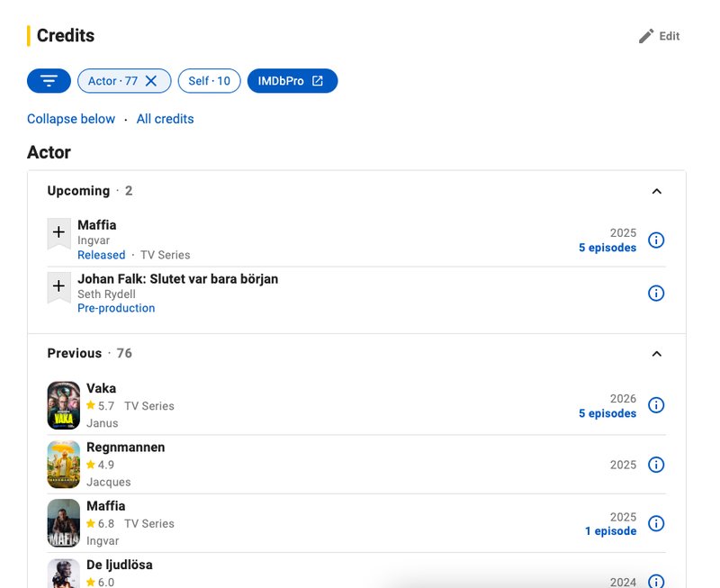This screenshot has width=720, height=588.
Task: Open the All credits link
Action: coord(166,119)
